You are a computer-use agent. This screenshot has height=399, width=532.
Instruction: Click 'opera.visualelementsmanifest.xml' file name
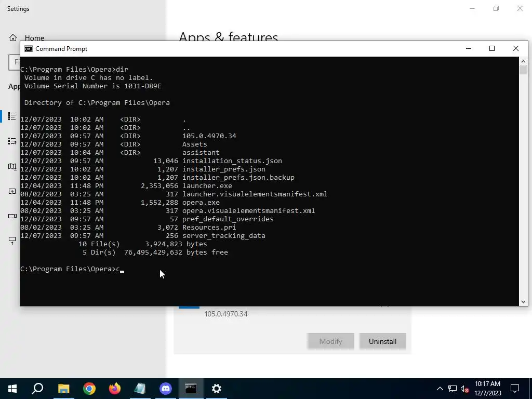point(249,211)
